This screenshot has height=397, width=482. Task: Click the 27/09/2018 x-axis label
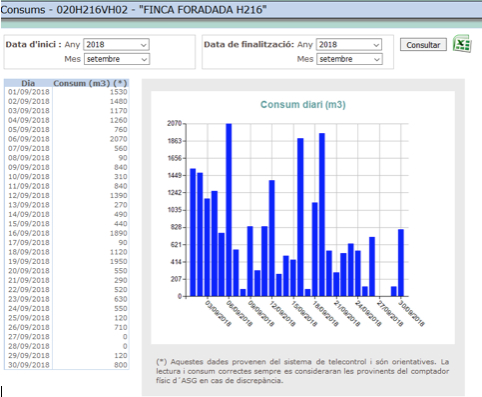point(390,313)
